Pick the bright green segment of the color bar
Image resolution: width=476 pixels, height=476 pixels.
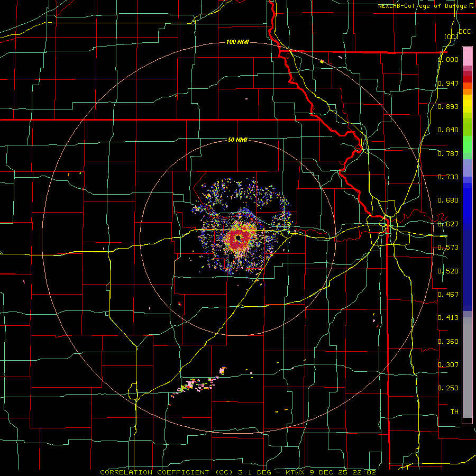click(467, 144)
